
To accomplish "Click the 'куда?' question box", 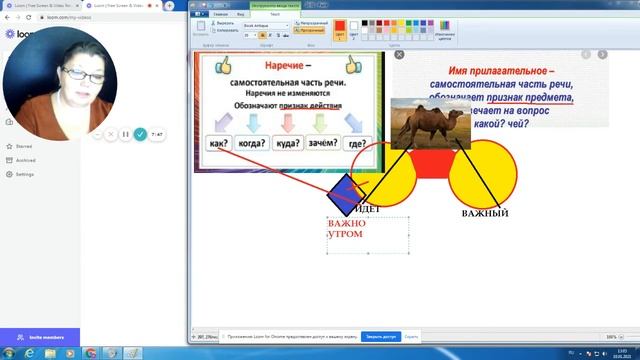I will tap(288, 143).
